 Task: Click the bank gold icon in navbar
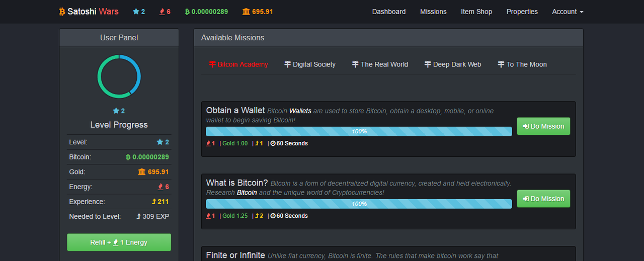pos(246,12)
